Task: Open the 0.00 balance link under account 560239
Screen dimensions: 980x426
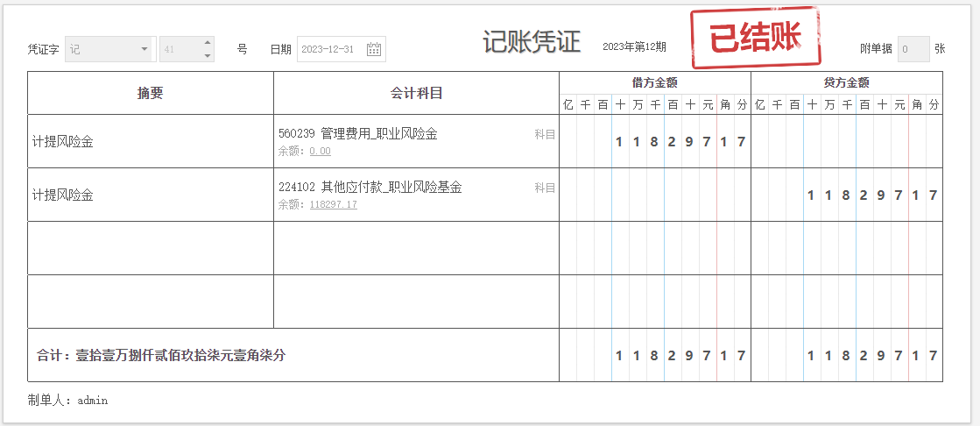Action: [x=320, y=152]
